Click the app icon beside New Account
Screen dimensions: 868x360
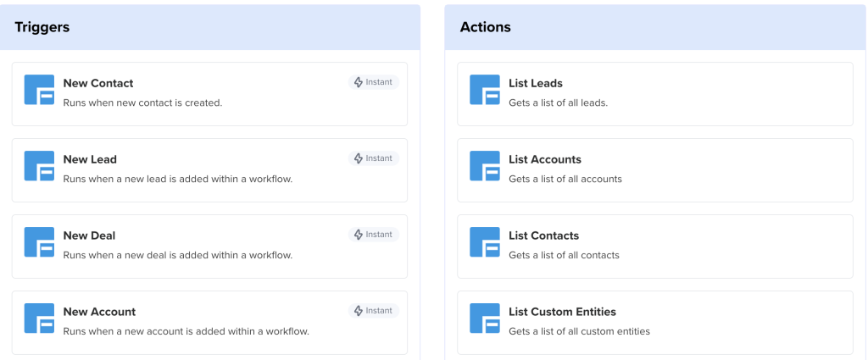click(39, 318)
